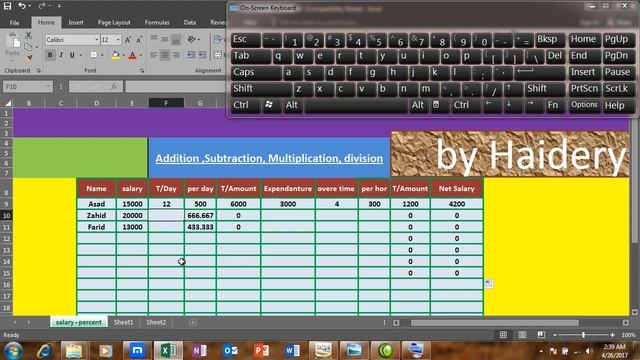Click PrtScn key on On-Screen Keyboard
The width and height of the screenshot is (640, 360).
pyautogui.click(x=584, y=89)
